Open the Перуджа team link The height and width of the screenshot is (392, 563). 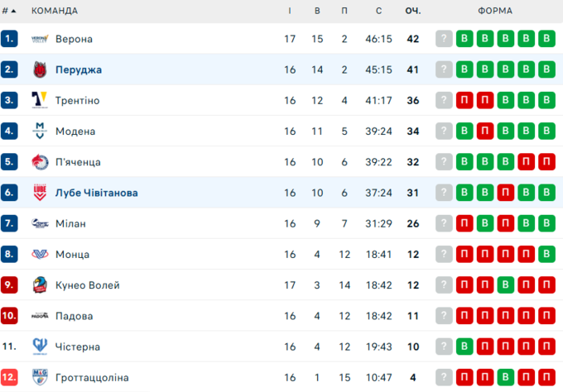[x=79, y=69]
